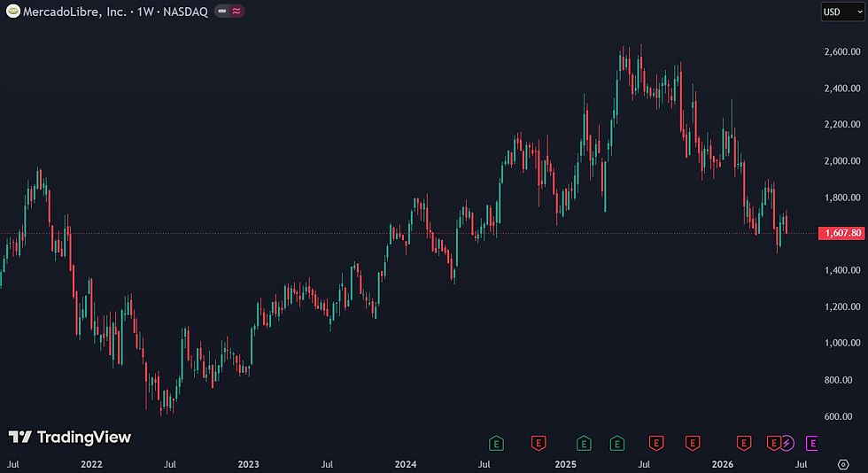Image resolution: width=868 pixels, height=473 pixels.
Task: Open the USD currency dropdown
Action: [x=842, y=12]
